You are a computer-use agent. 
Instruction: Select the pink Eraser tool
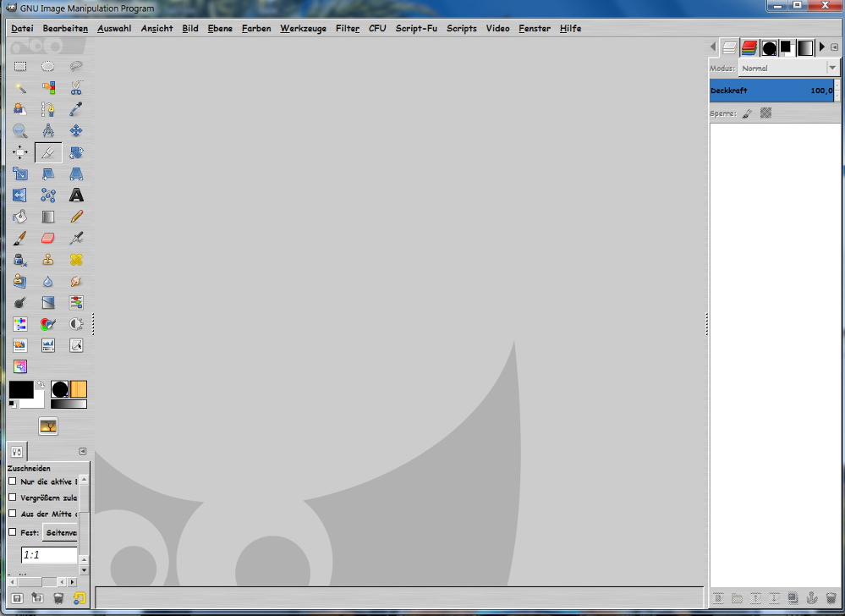click(48, 239)
